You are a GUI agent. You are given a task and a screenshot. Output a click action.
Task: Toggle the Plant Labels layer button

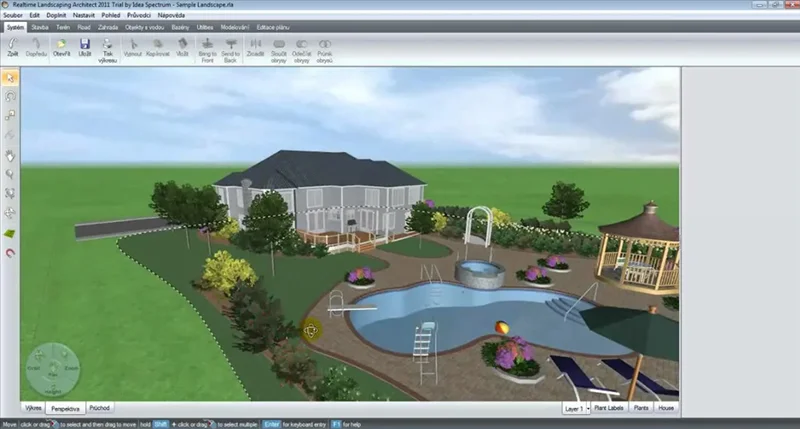click(609, 409)
